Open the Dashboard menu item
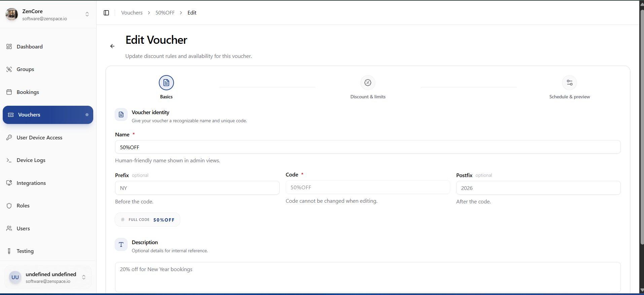 (48, 46)
